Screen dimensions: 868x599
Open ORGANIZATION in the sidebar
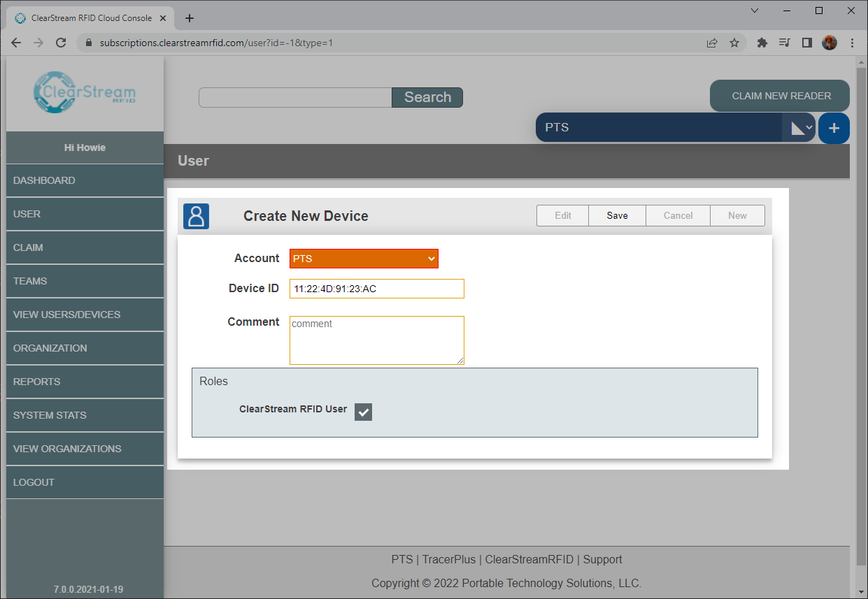(x=85, y=348)
